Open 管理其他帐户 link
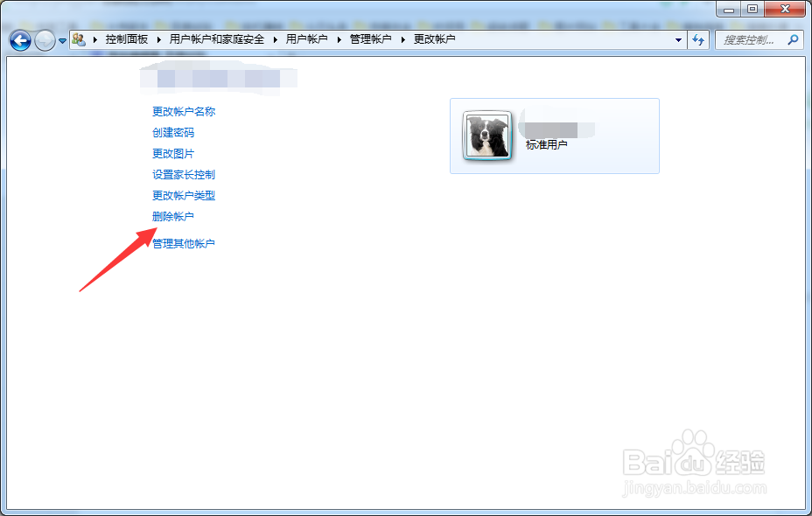Screen dimensions: 812x516 (x=184, y=243)
